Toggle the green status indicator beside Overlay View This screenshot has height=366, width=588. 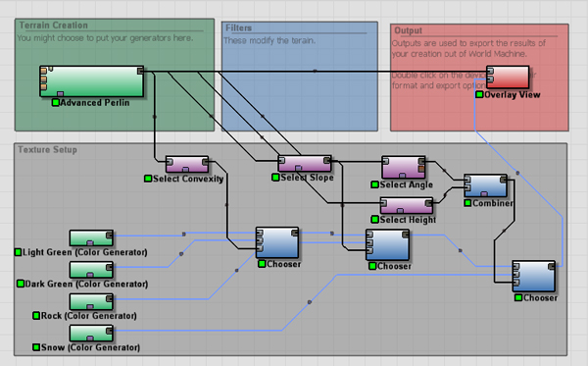click(479, 94)
